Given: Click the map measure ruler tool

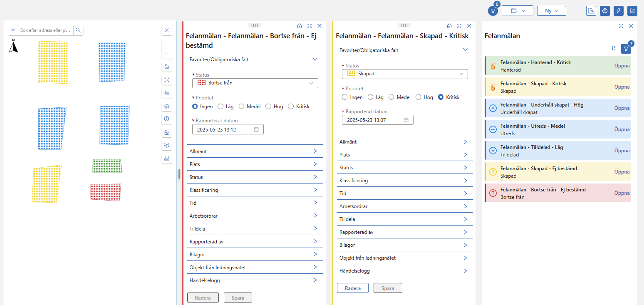Looking at the screenshot, I should point(167,159).
